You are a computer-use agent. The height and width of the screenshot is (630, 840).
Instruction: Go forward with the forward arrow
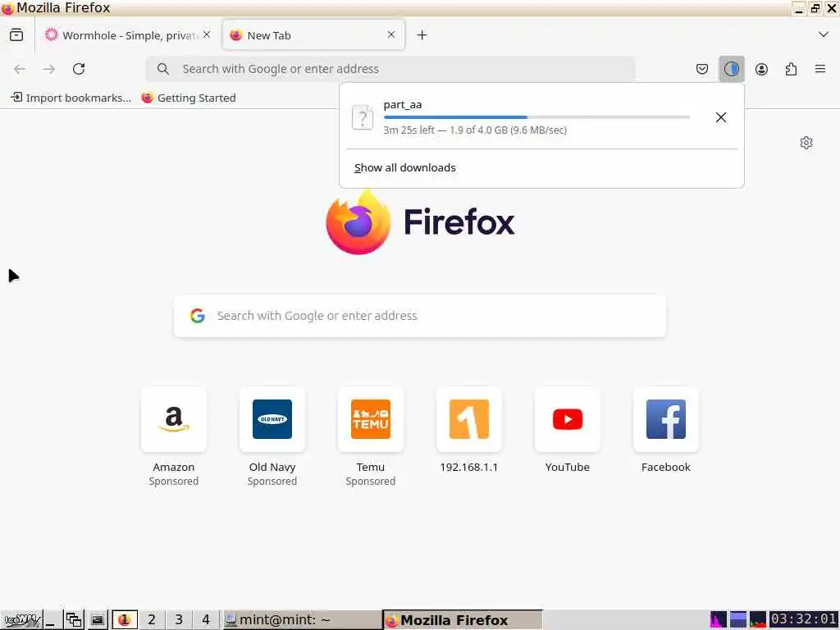[x=49, y=69]
